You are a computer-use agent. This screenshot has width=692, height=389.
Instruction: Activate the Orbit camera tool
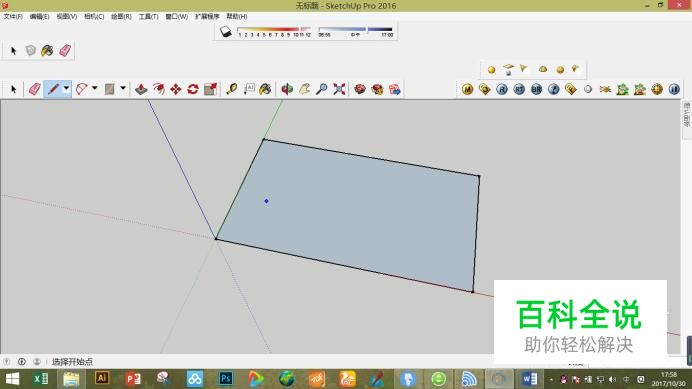(x=287, y=89)
